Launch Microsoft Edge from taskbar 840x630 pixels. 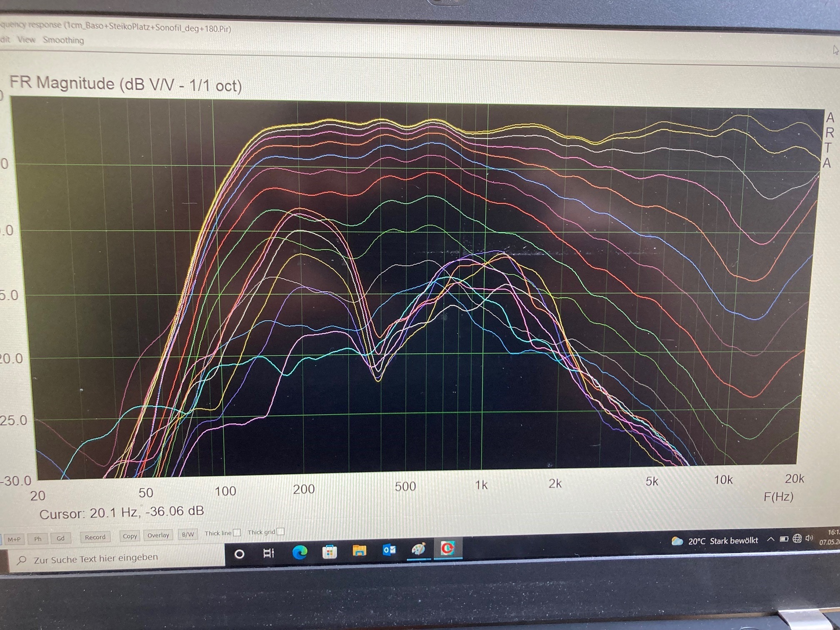point(300,552)
